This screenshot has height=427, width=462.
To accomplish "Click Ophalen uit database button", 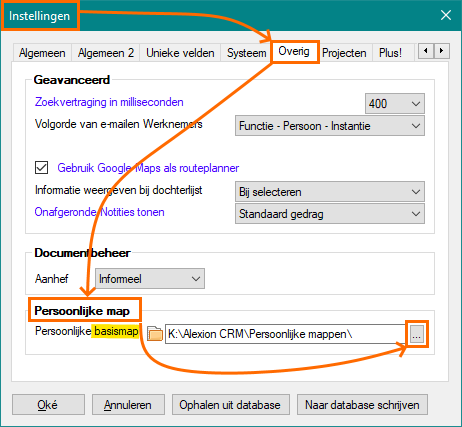I will pyautogui.click(x=231, y=405).
